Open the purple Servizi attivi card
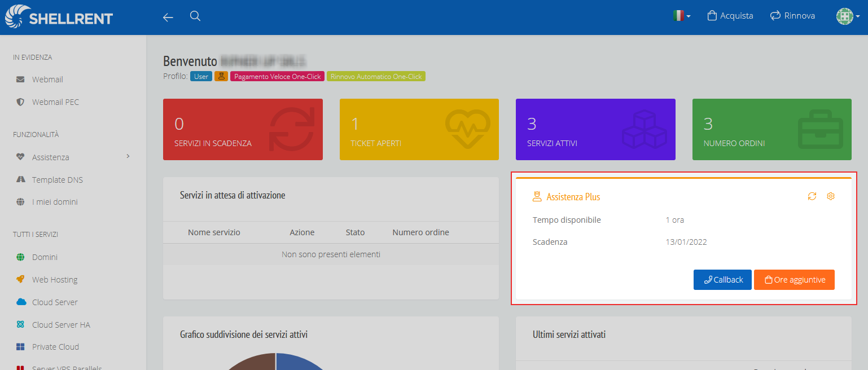 tap(595, 129)
